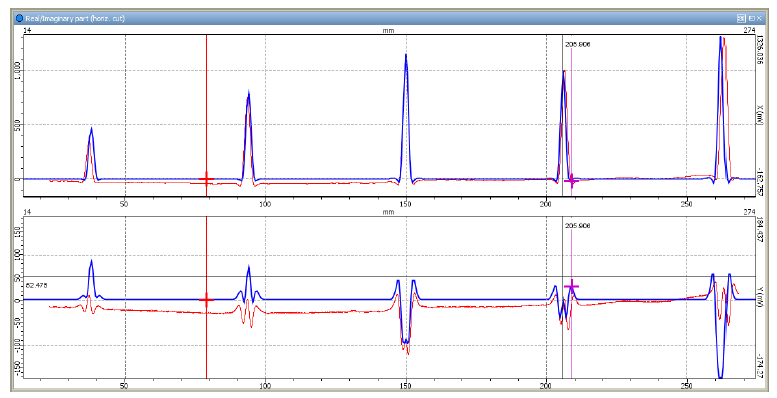This screenshot has width=777, height=398.
Task: Click the red cross marker in lower plot
Action: 206,299
